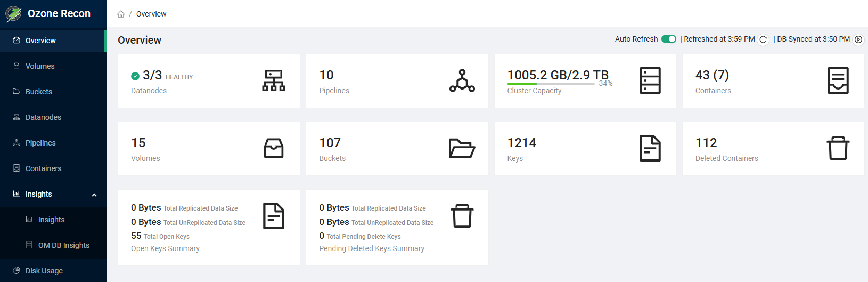This screenshot has width=868, height=282.
Task: Click the OM DB Insights table icon
Action: click(x=29, y=245)
